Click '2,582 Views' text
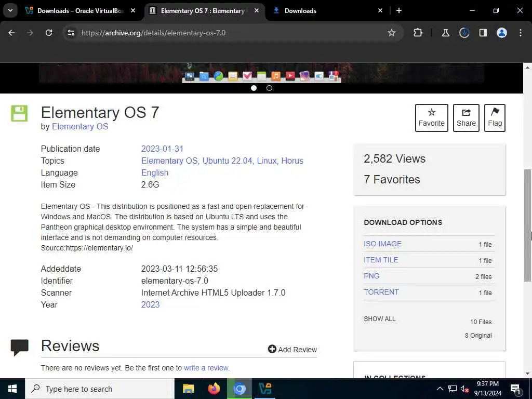The image size is (532, 399). pos(395,159)
